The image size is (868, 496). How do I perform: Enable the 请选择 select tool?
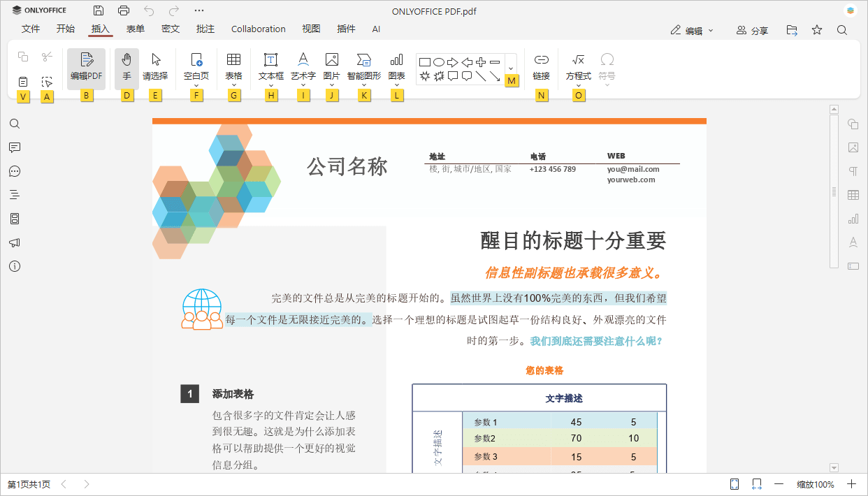coord(155,68)
